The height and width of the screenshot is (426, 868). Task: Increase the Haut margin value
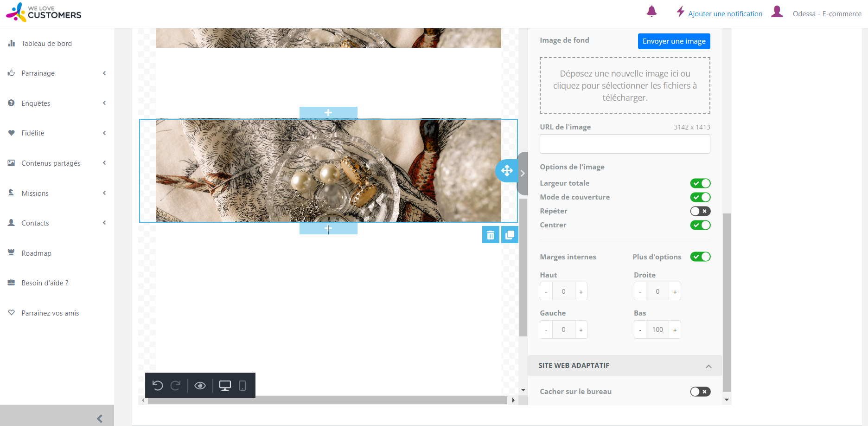[x=581, y=291]
